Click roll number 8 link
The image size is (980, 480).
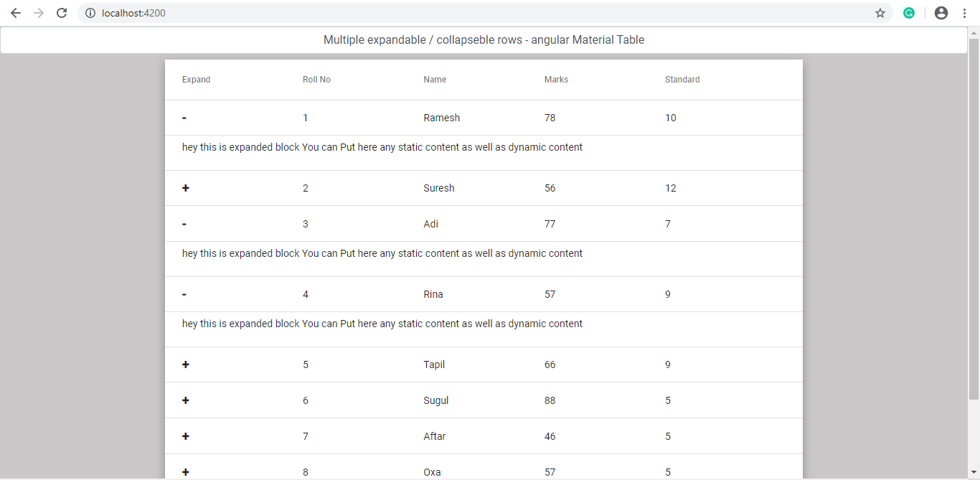pyautogui.click(x=305, y=471)
